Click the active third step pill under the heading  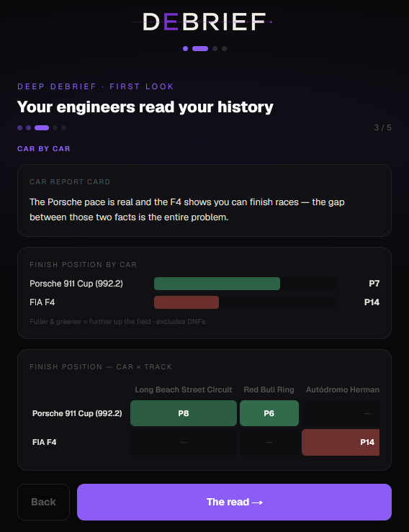42,128
